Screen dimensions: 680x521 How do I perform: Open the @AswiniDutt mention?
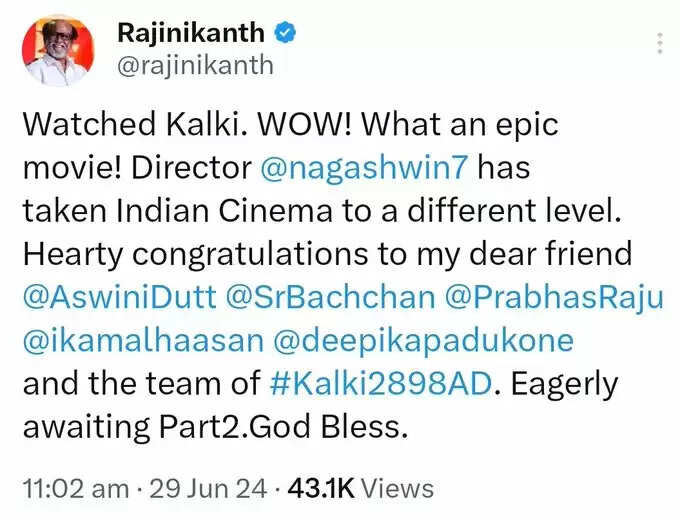coord(120,297)
